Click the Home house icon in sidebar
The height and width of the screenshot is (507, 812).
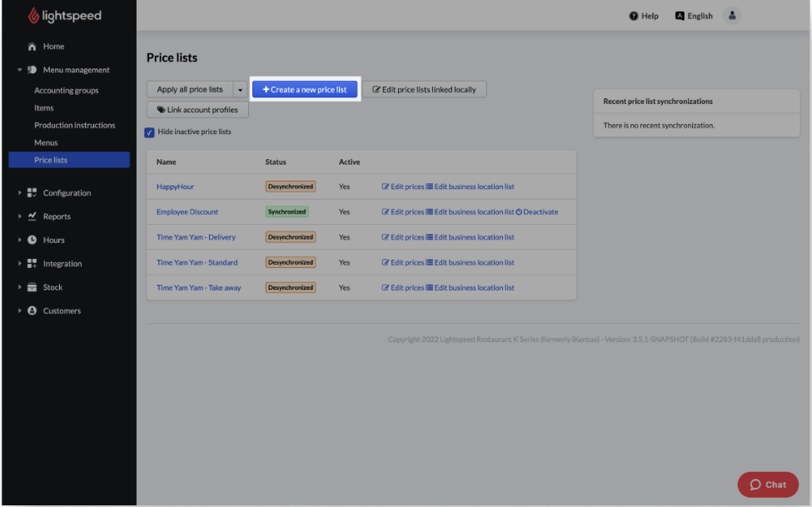click(x=32, y=47)
